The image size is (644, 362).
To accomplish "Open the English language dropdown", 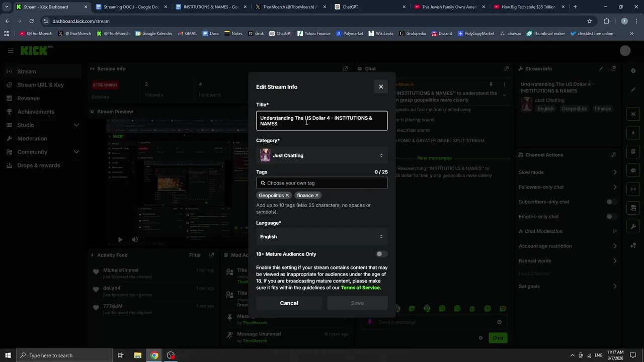I will click(322, 237).
